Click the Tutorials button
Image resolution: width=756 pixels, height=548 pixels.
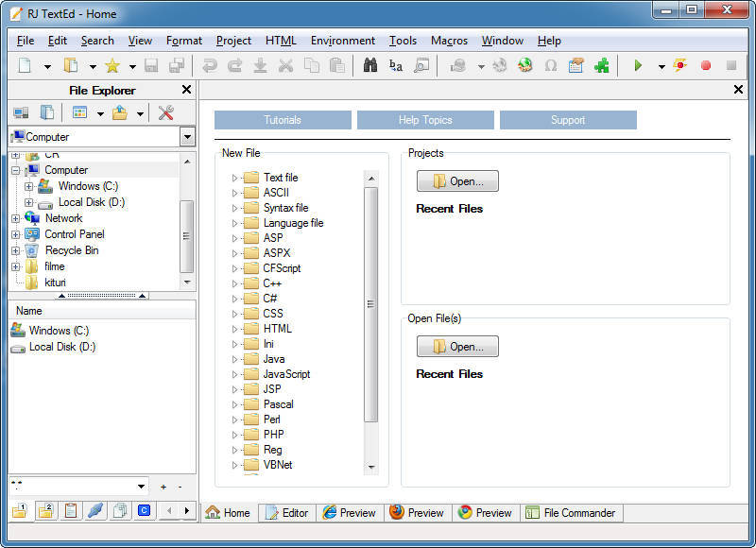point(283,120)
